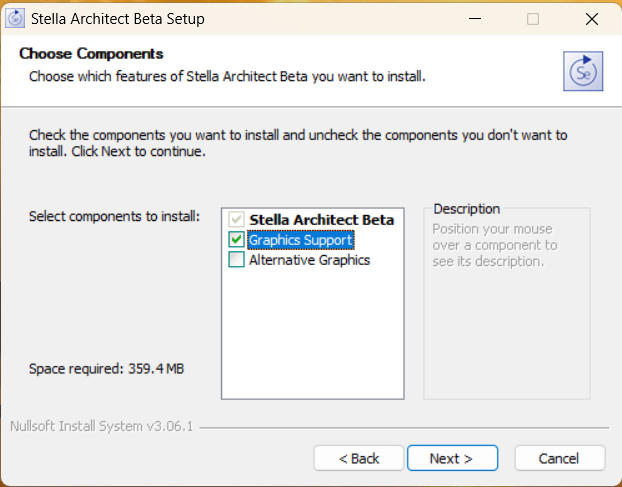The image size is (622, 487).
Task: Click the Stella setup icon in title bar
Action: [15, 19]
